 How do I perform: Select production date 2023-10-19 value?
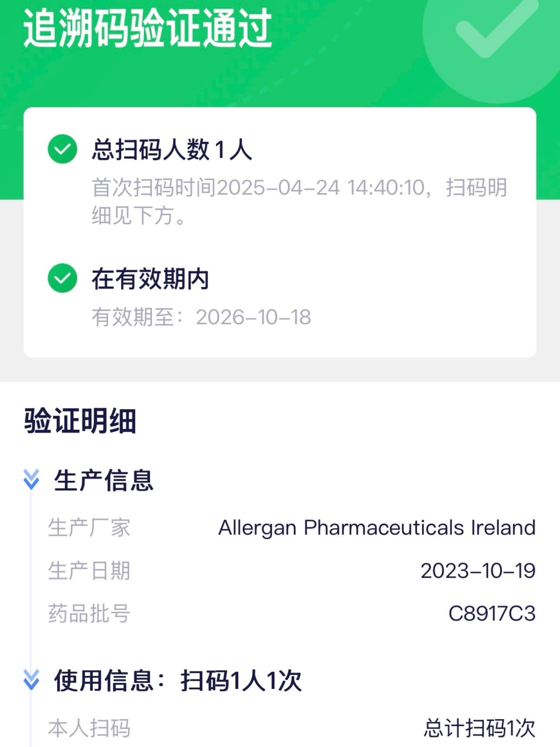click(478, 571)
